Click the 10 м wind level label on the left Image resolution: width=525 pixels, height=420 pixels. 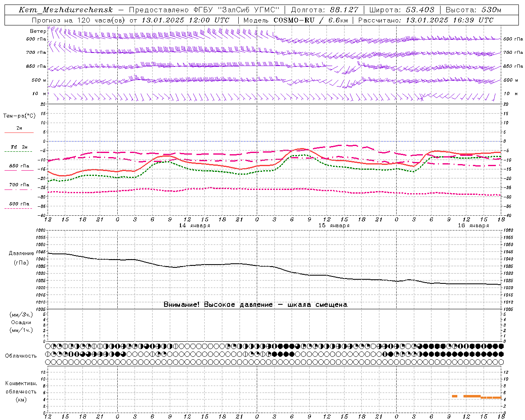(39, 94)
